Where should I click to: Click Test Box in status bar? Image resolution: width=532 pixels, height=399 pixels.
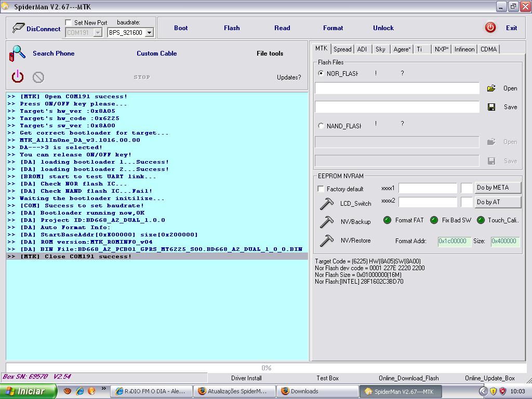tap(327, 378)
